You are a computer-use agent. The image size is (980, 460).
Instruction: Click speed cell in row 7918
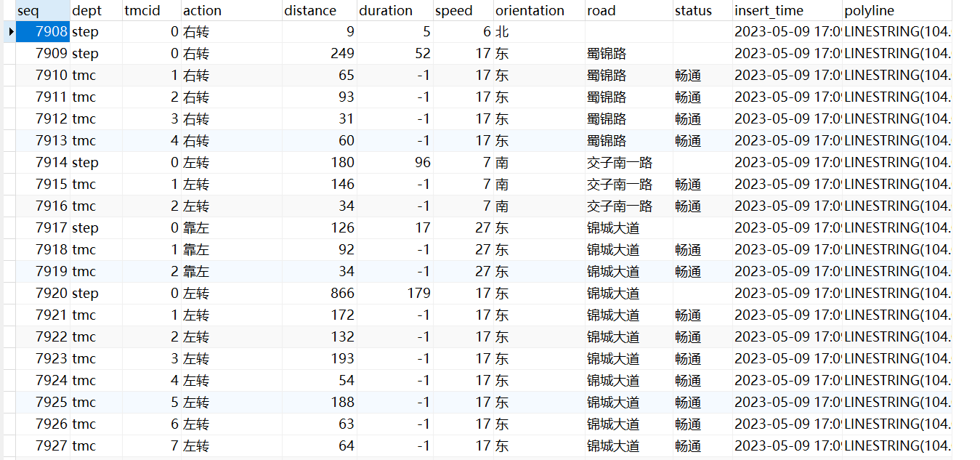click(463, 250)
